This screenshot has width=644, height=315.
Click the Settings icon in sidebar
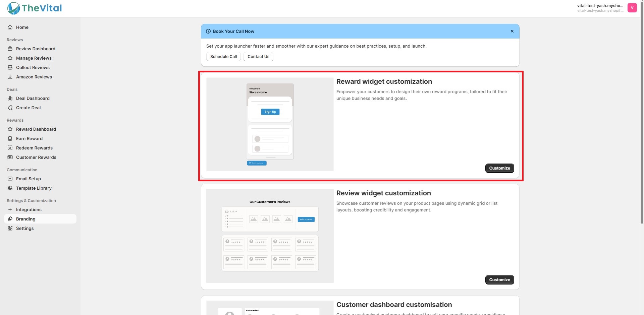[10, 228]
